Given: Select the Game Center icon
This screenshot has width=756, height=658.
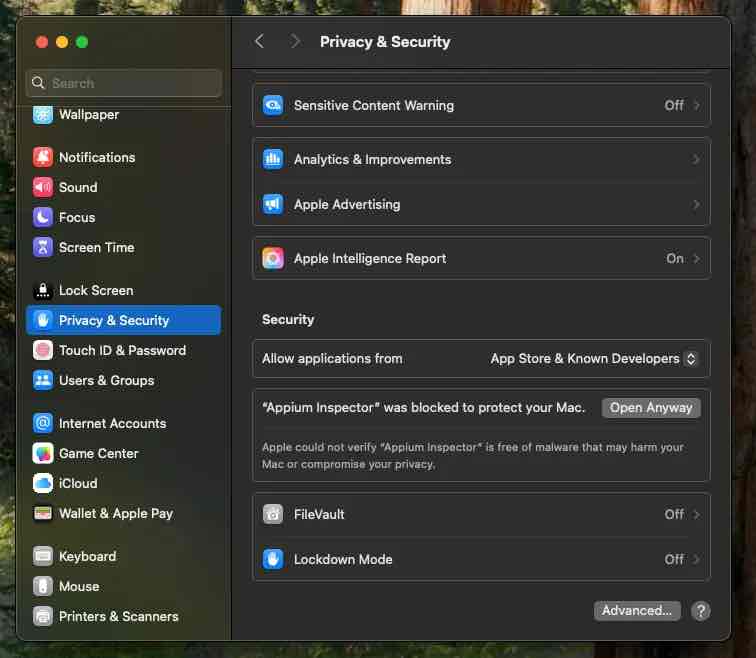Looking at the screenshot, I should click(x=43, y=454).
